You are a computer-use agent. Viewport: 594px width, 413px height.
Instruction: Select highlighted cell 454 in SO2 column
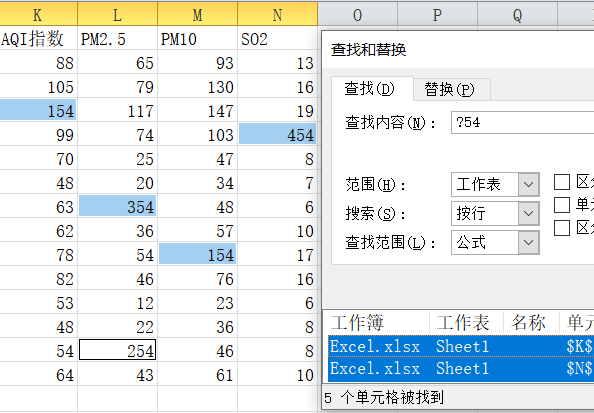pos(278,135)
